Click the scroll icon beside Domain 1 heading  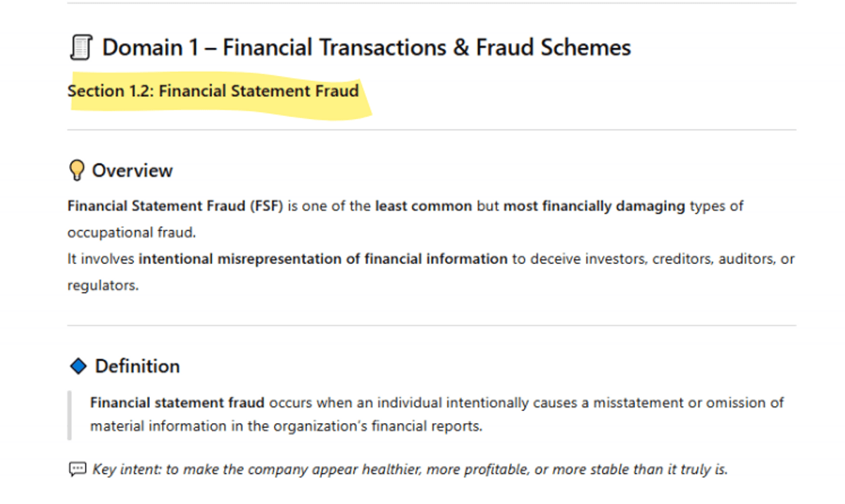click(81, 48)
